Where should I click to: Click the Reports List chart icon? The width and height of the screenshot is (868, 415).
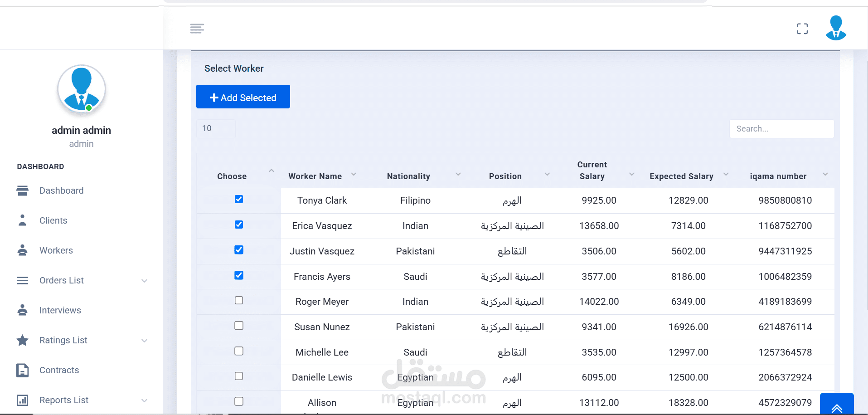[22, 400]
